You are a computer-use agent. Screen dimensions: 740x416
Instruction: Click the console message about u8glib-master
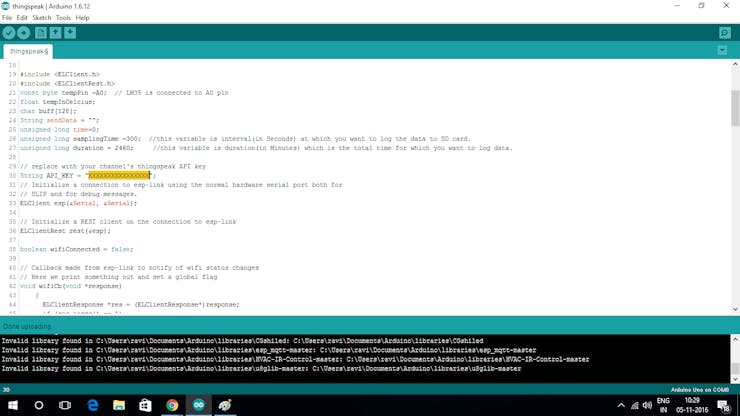tap(261, 368)
